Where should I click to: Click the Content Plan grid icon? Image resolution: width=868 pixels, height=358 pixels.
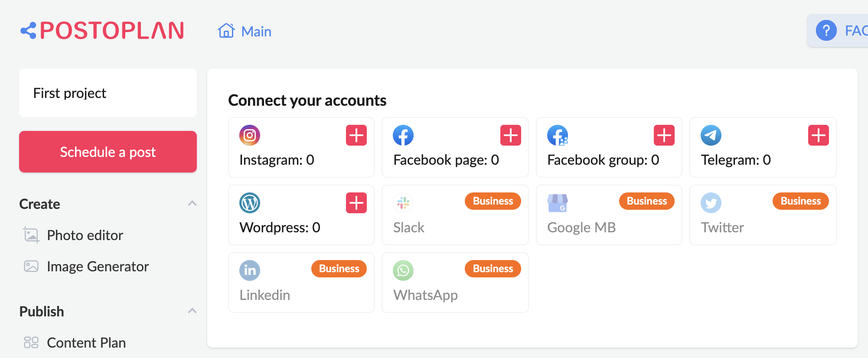(x=31, y=342)
